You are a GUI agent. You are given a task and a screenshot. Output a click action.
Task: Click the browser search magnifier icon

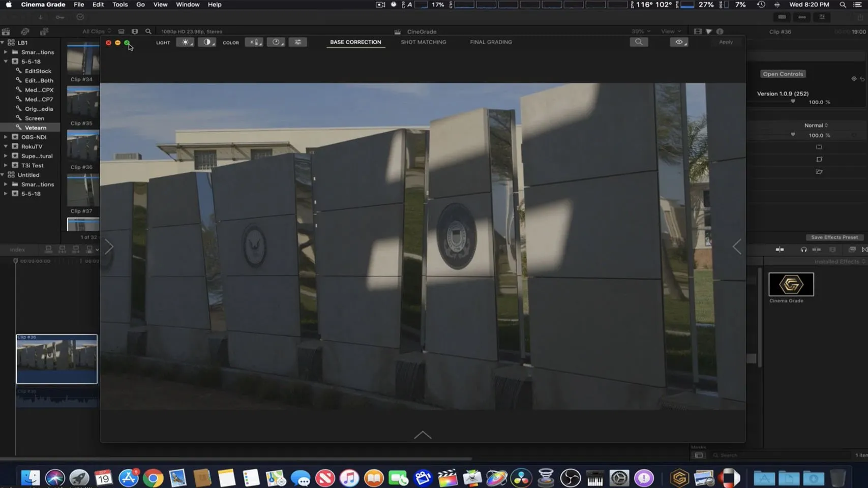[148, 32]
